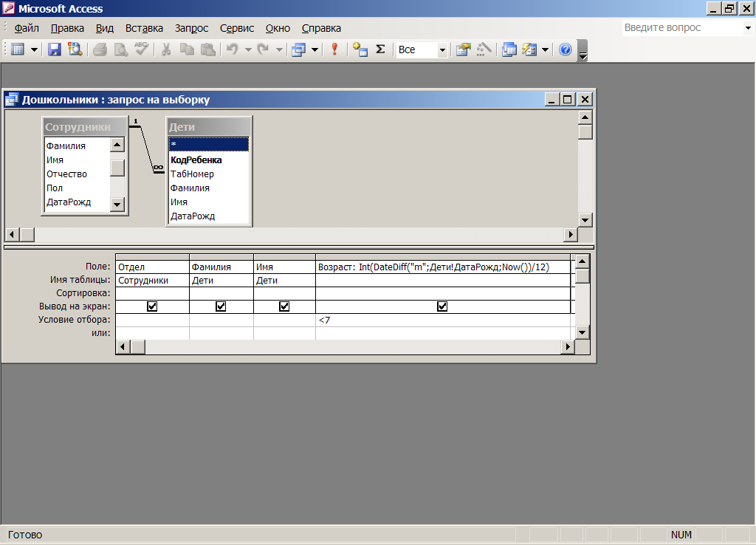
Task: Undo last action arrow icon
Action: click(233, 49)
